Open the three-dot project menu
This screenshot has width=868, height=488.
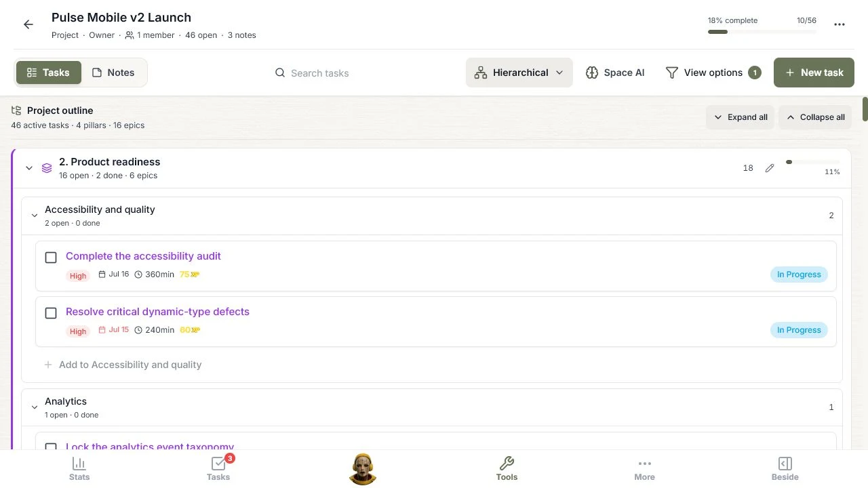[x=840, y=24]
